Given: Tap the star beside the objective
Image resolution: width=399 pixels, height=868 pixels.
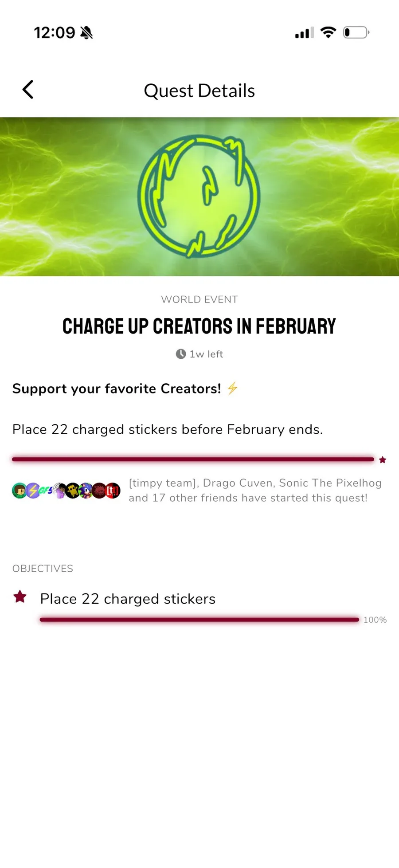Looking at the screenshot, I should [x=20, y=597].
